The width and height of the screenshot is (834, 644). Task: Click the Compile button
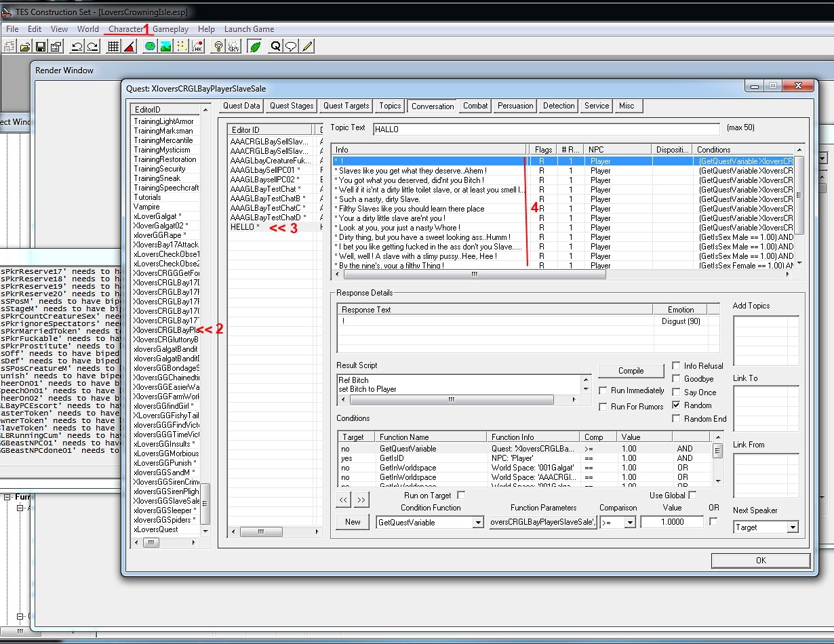click(631, 371)
